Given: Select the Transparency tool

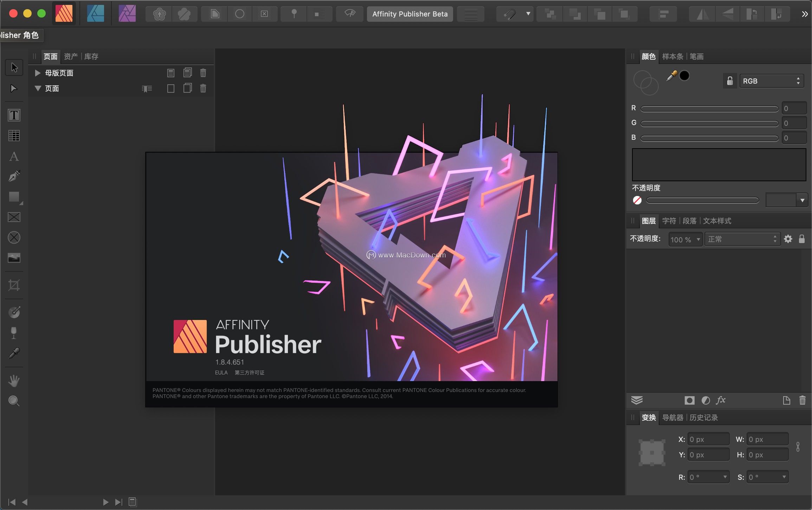Looking at the screenshot, I should point(14,333).
